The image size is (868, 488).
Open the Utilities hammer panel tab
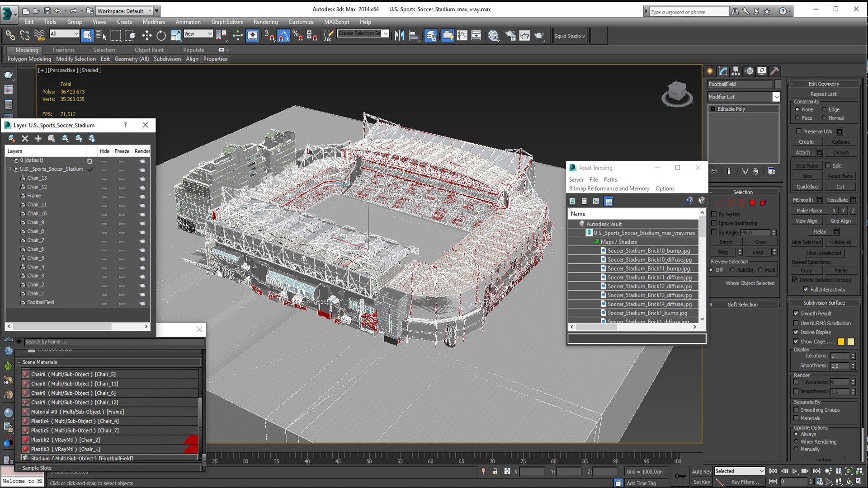coord(774,71)
